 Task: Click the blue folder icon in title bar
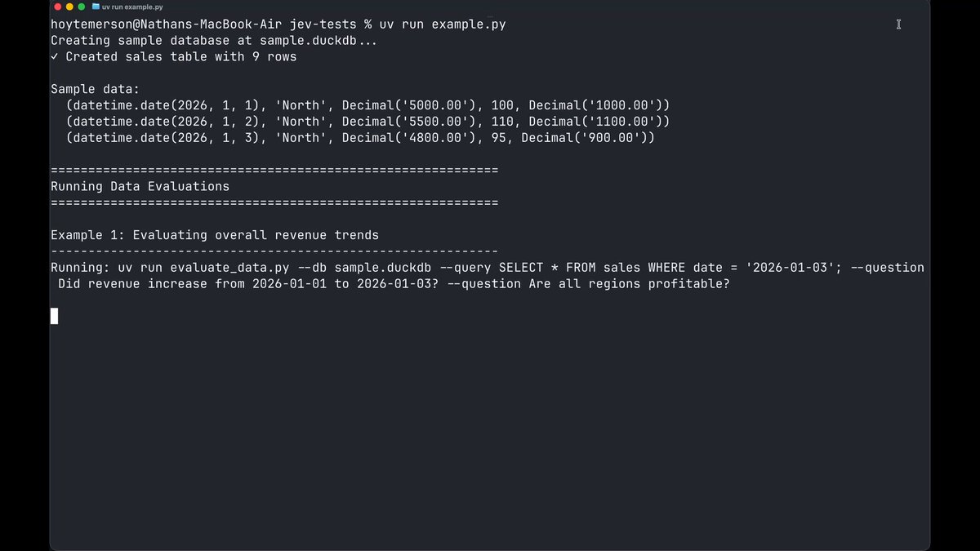pos(96,7)
